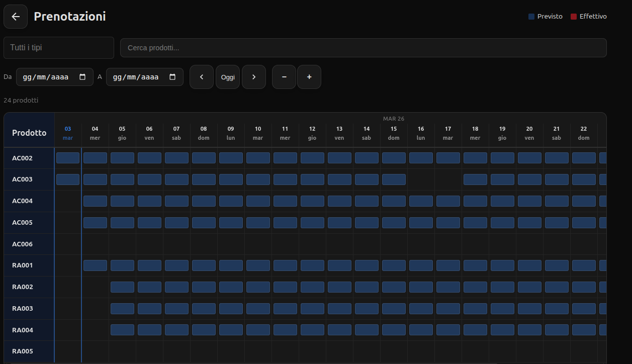The image size is (632, 364).
Task: Click the 03 mar date header
Action: [68, 133]
